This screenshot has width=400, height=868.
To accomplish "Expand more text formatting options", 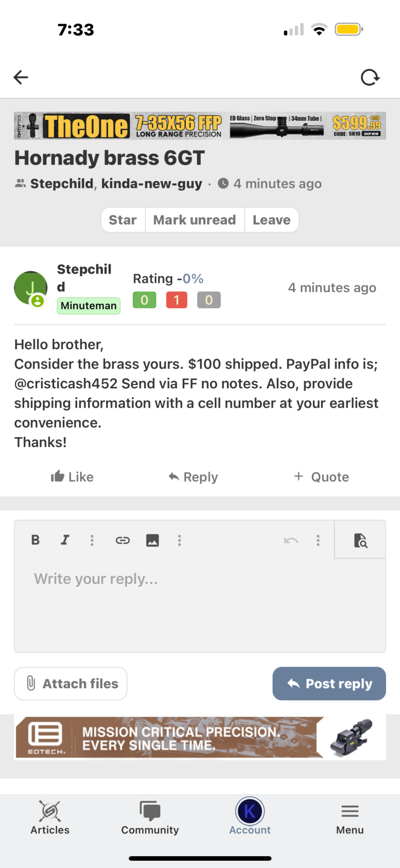I will [92, 540].
